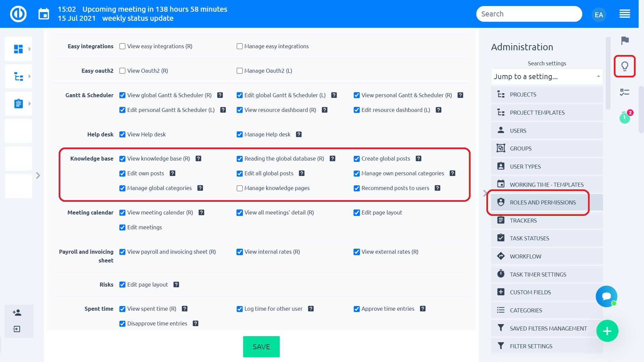Screen dimensions: 644x362
Task: Click the help icon beside Create global posts
Action: 418,159
